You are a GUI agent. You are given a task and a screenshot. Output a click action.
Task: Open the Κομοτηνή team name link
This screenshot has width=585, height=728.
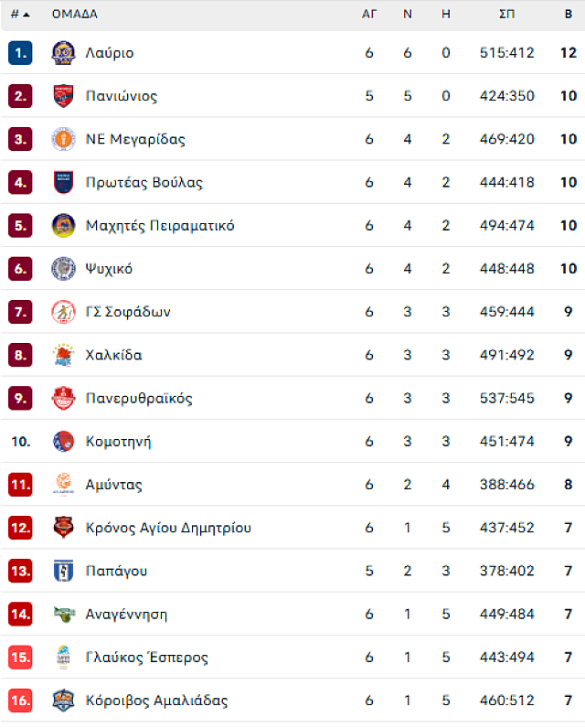click(x=118, y=442)
